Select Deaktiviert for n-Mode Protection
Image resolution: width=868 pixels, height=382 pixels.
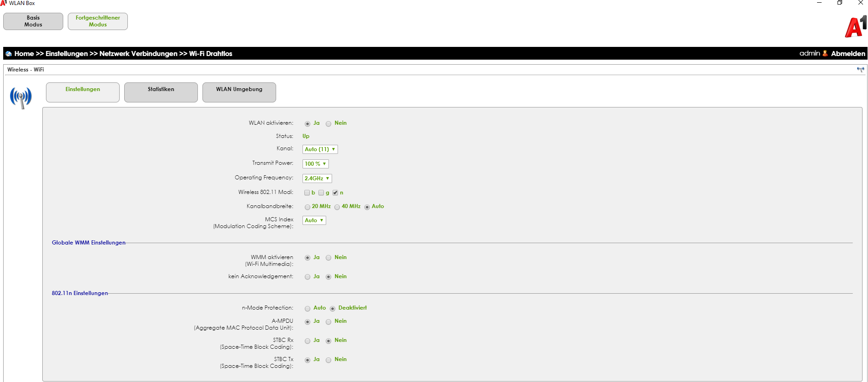(x=333, y=309)
